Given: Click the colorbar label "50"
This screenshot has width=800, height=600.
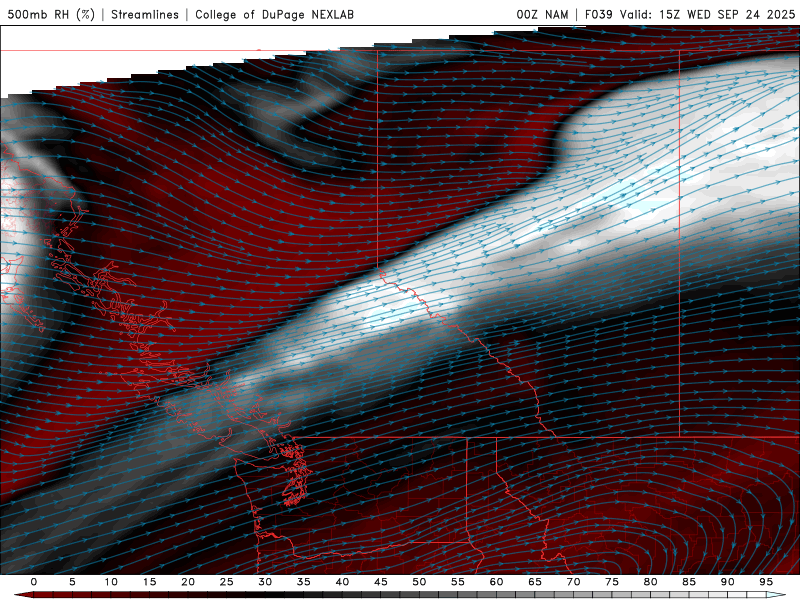Looking at the screenshot, I should (419, 582).
